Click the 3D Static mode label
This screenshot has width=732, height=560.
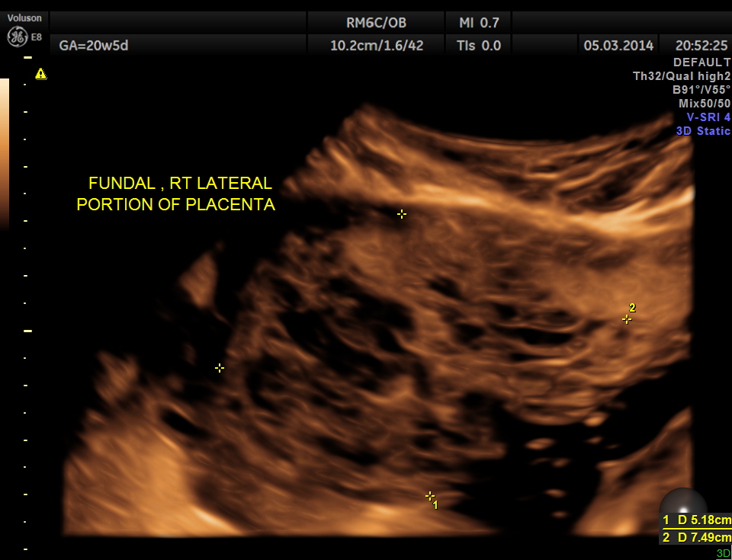point(702,131)
